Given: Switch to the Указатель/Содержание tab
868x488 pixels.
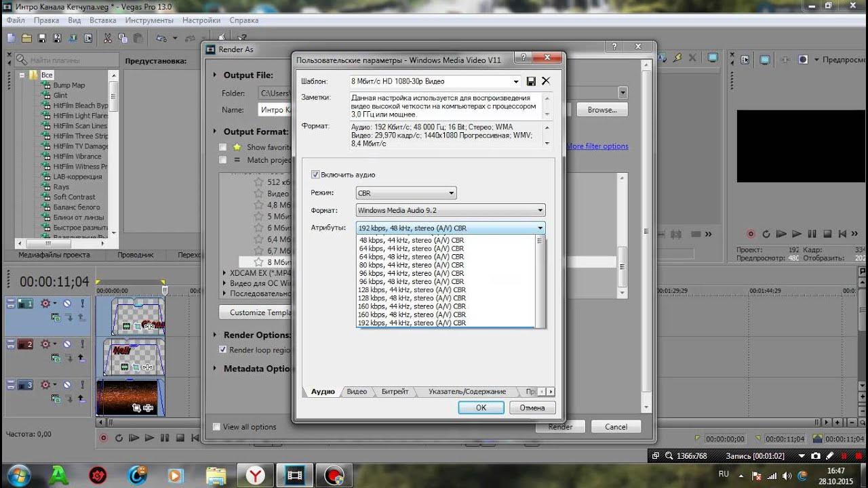Looking at the screenshot, I should pos(467,391).
